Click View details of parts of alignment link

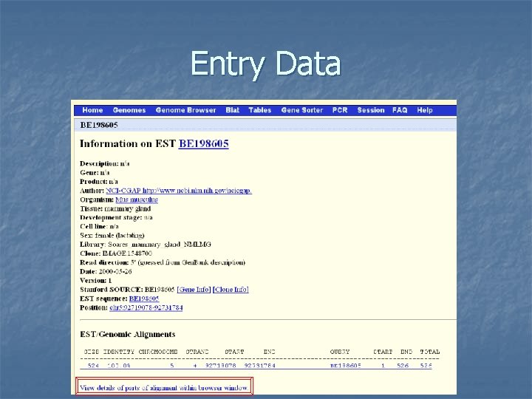click(x=164, y=387)
